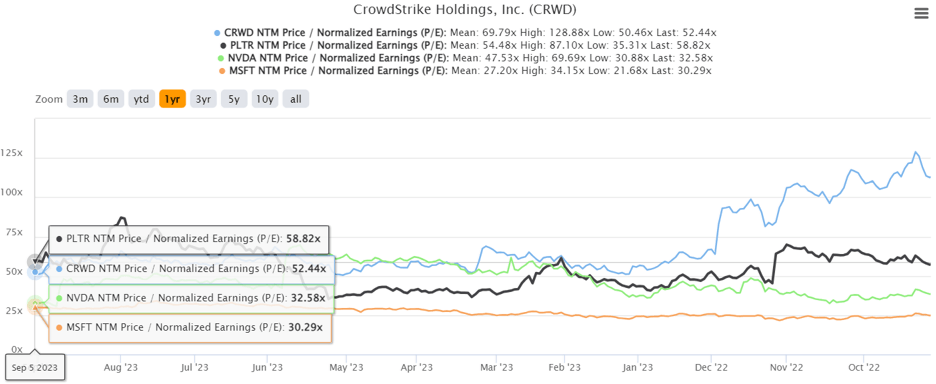Toggle CRWD series via blue legend dot
This screenshot has width=936, height=384.
tap(217, 32)
